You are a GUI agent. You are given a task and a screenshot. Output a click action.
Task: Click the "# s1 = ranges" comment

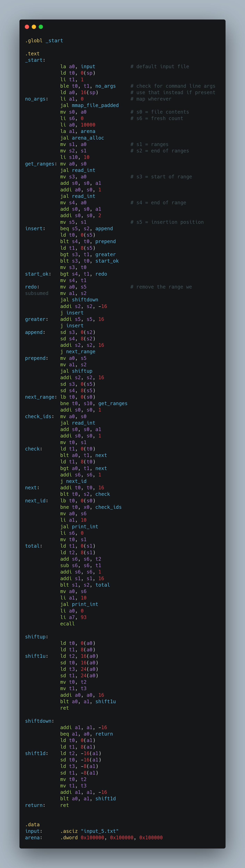click(149, 144)
